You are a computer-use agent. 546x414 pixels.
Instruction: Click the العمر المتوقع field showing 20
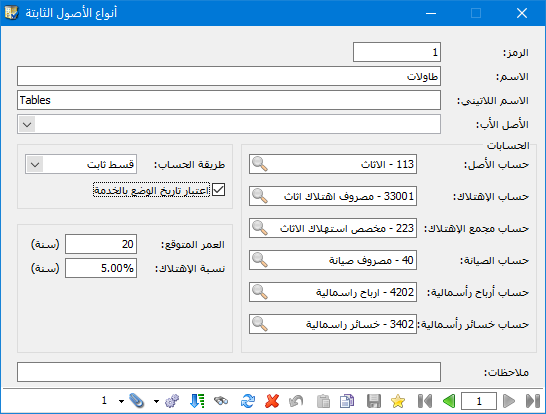click(101, 244)
